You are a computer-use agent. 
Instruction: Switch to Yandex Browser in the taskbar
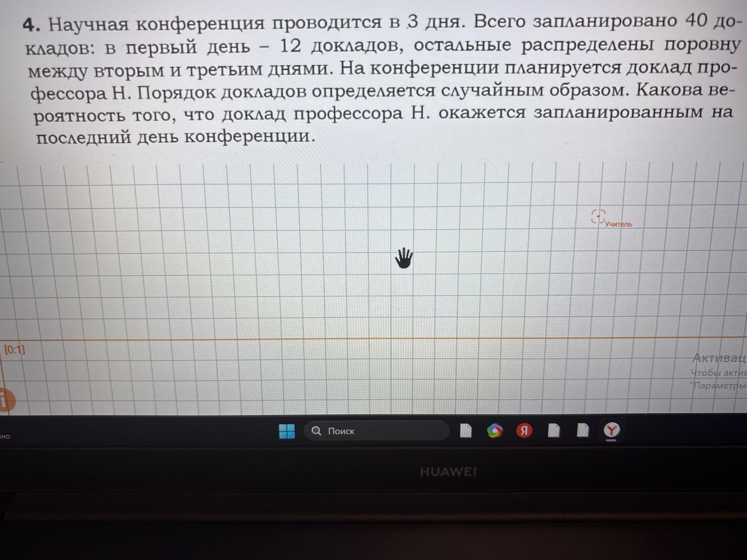tap(612, 430)
